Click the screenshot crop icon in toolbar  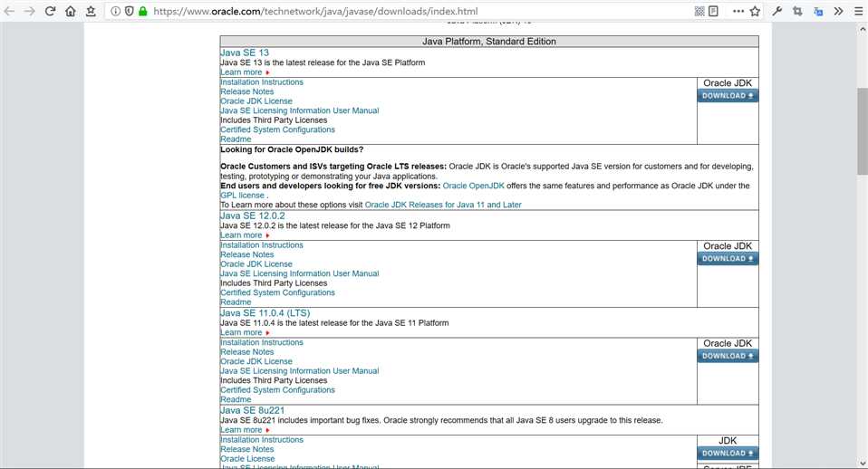(797, 11)
